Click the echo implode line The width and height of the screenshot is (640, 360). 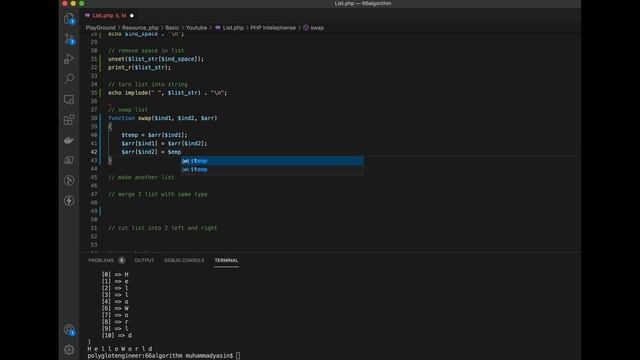pyautogui.click(x=167, y=93)
